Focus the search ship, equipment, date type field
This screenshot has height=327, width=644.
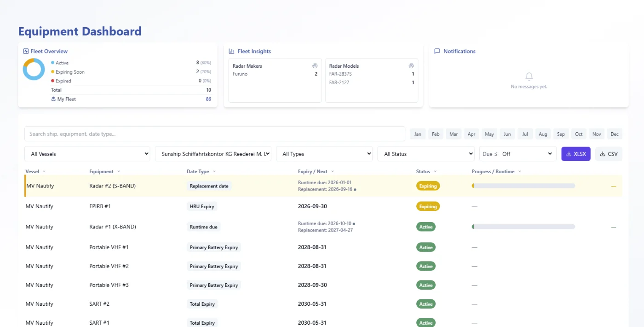215,134
